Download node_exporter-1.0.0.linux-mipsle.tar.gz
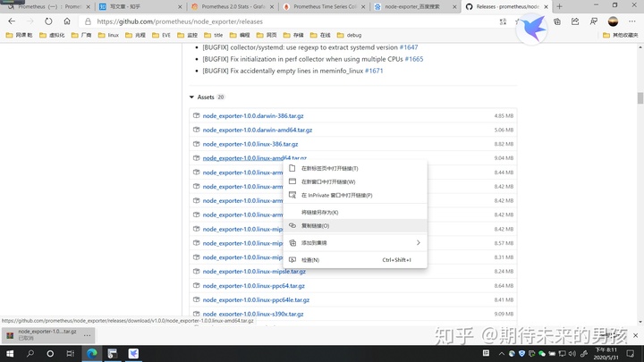The height and width of the screenshot is (362, 644). pos(254,272)
